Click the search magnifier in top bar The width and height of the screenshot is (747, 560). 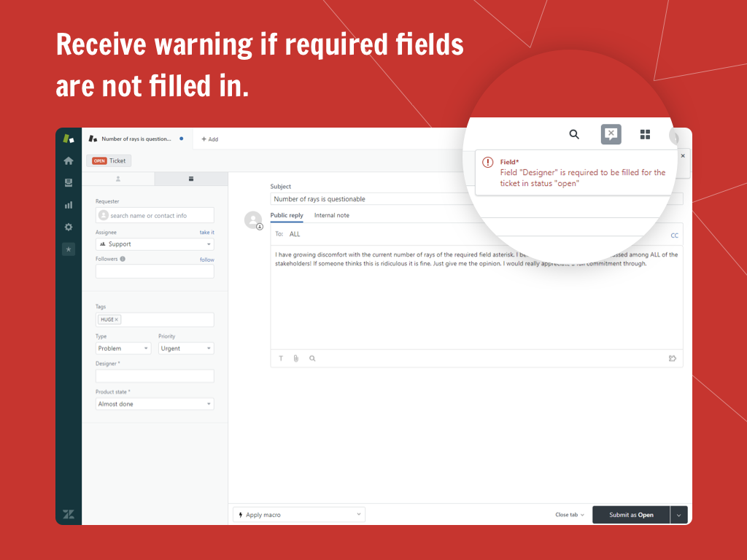point(574,134)
